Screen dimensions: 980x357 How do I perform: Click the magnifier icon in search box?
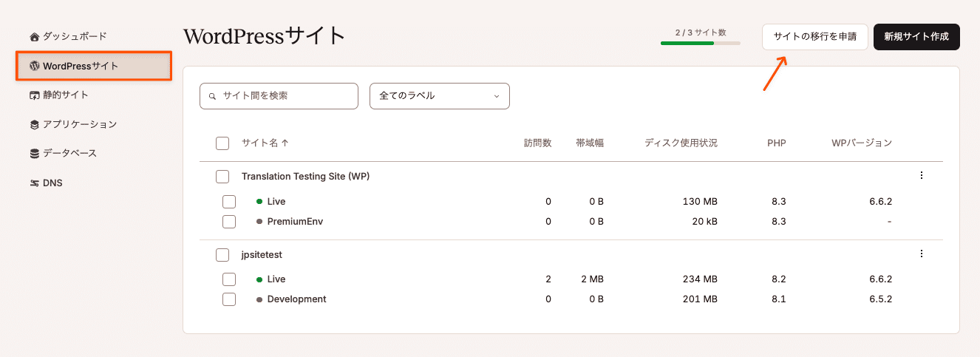(x=213, y=96)
